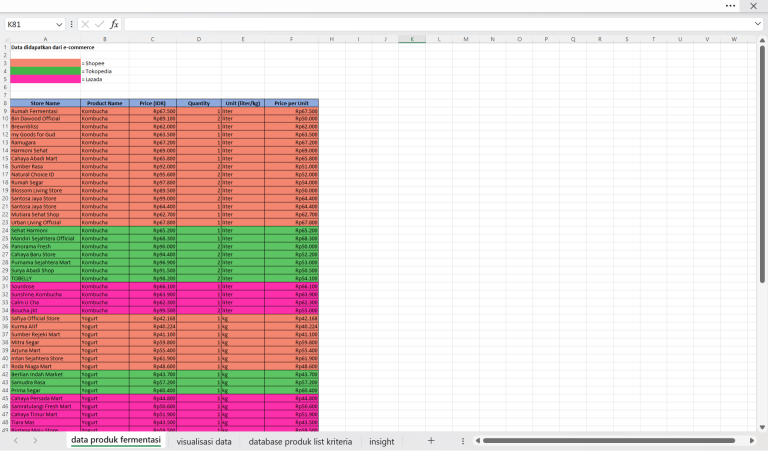Add a new sheet with plus icon
Screen dimensions: 768x451
pos(431,441)
